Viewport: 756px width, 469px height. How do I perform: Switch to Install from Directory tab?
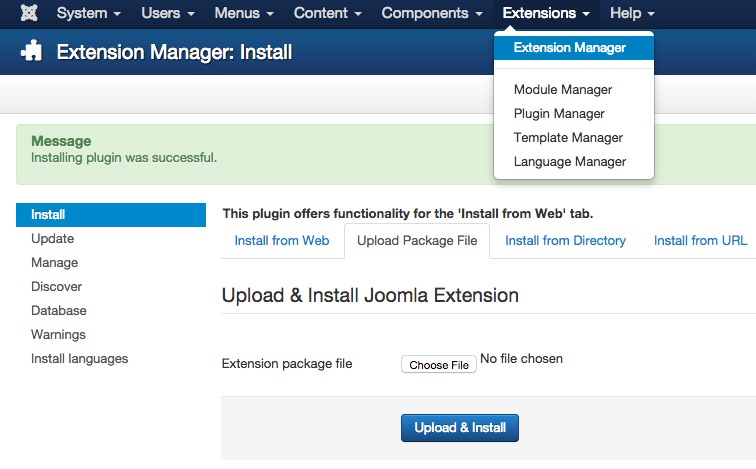565,241
